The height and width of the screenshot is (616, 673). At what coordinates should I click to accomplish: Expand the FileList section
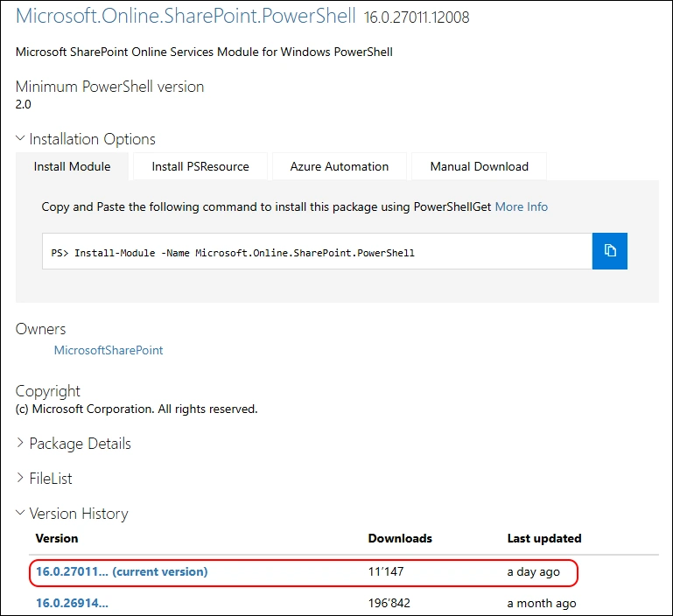(x=44, y=479)
